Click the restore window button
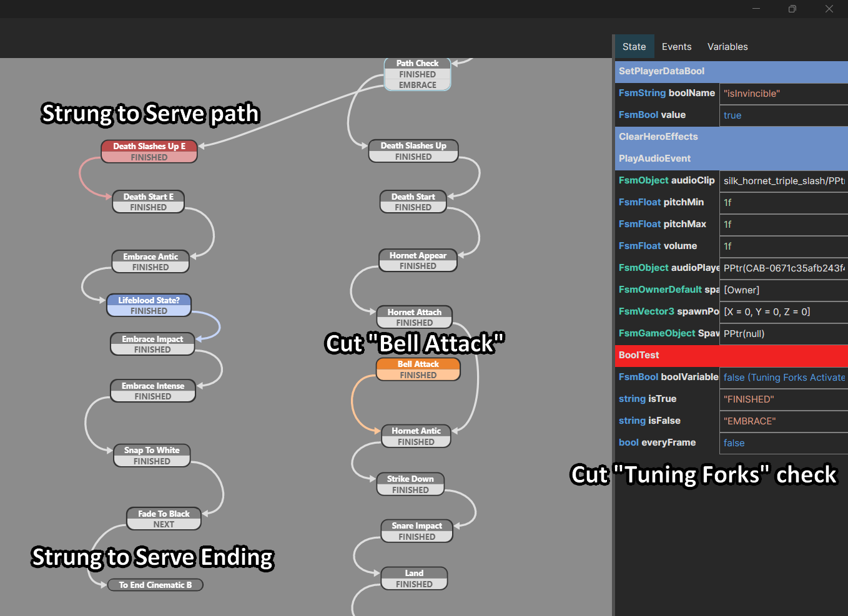This screenshot has width=848, height=616. pyautogui.click(x=792, y=9)
